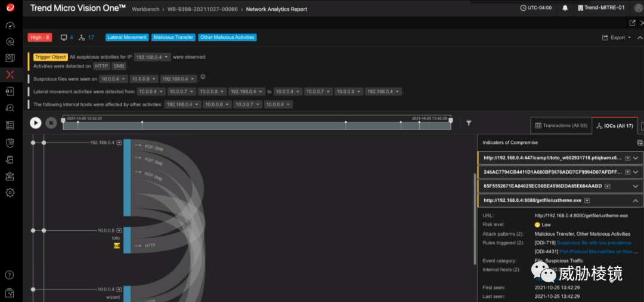
Task: Open the help question mark icon
Action: tap(10, 275)
